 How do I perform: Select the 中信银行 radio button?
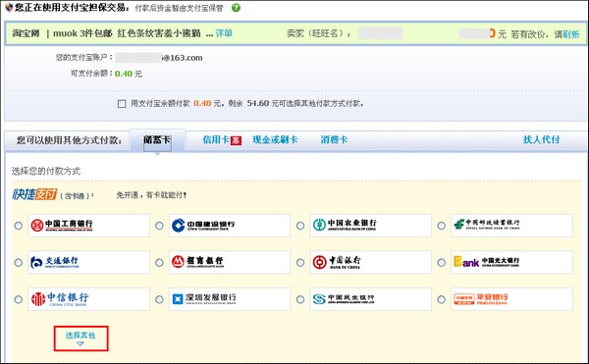(19, 299)
